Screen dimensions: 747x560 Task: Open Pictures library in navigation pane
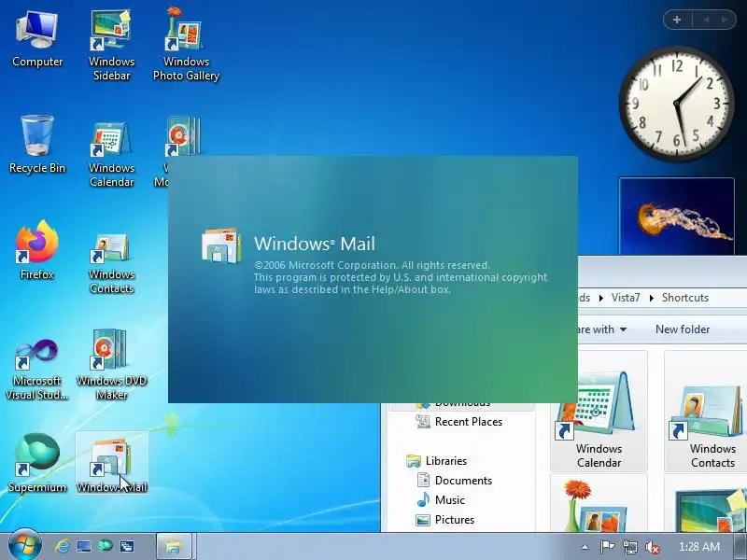[445, 520]
